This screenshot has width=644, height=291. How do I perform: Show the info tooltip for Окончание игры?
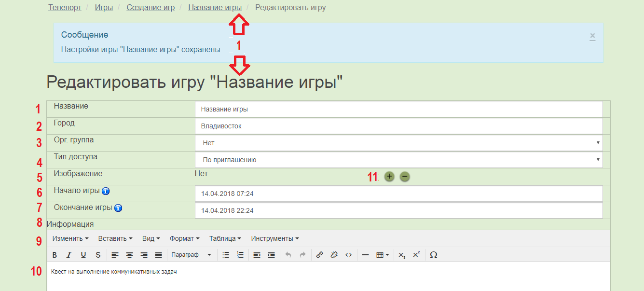(x=118, y=208)
